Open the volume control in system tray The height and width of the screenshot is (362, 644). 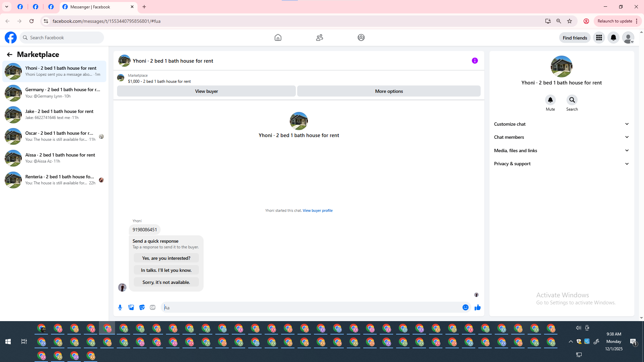578,328
